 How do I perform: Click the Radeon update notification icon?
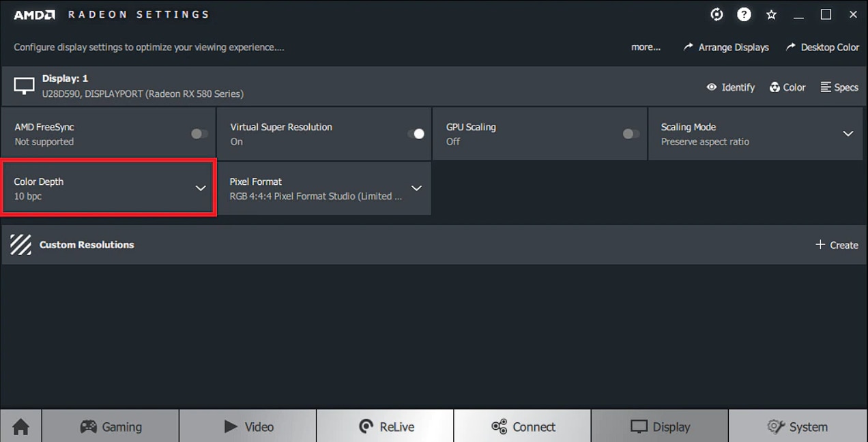click(x=717, y=14)
